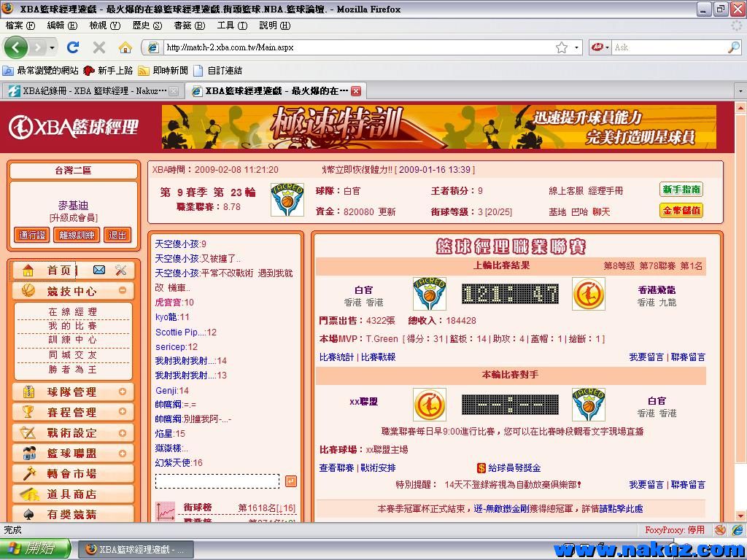Viewport: 747px width, 560px height.
Task: Open the 工具 menu
Action: [x=232, y=26]
